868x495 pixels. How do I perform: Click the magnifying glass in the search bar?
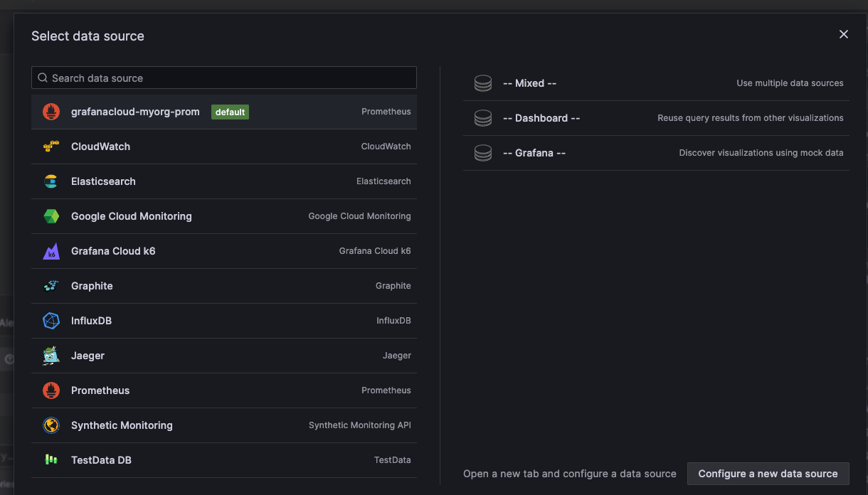pyautogui.click(x=43, y=78)
